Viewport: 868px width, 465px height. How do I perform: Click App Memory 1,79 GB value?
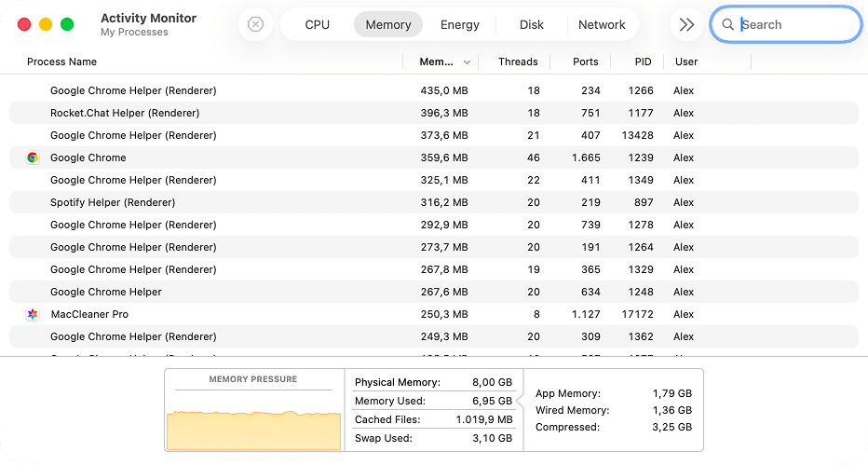point(672,393)
